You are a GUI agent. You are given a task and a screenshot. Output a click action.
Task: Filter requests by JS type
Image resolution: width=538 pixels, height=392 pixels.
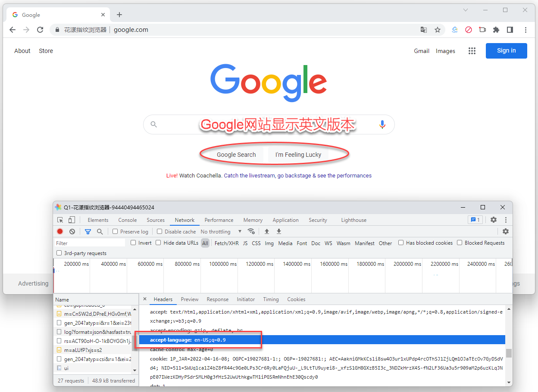click(x=245, y=243)
